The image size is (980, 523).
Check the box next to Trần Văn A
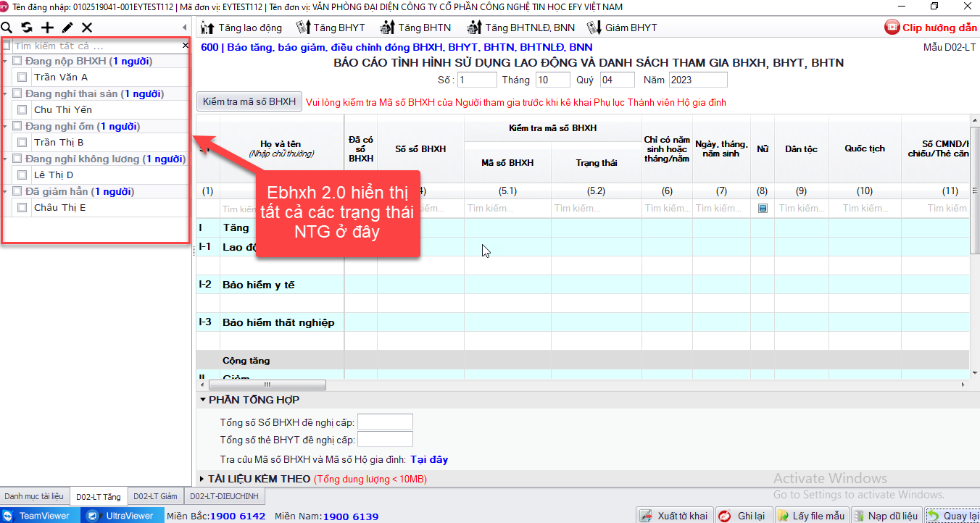click(22, 78)
